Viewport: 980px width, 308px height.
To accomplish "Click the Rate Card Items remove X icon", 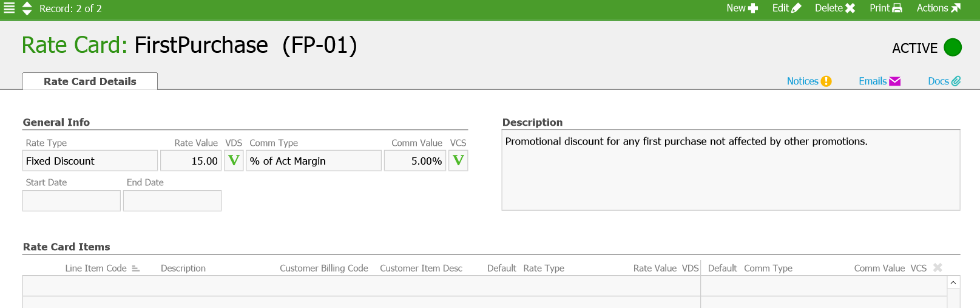I will (938, 268).
